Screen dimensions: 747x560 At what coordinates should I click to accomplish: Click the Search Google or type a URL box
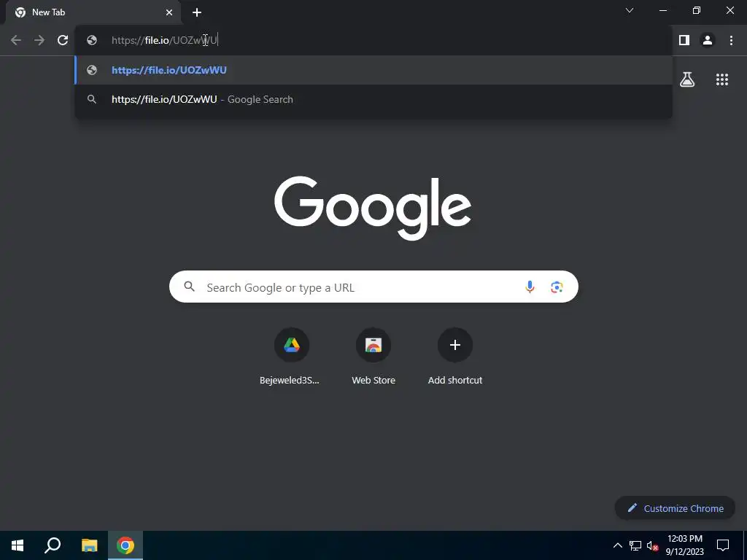[373, 287]
